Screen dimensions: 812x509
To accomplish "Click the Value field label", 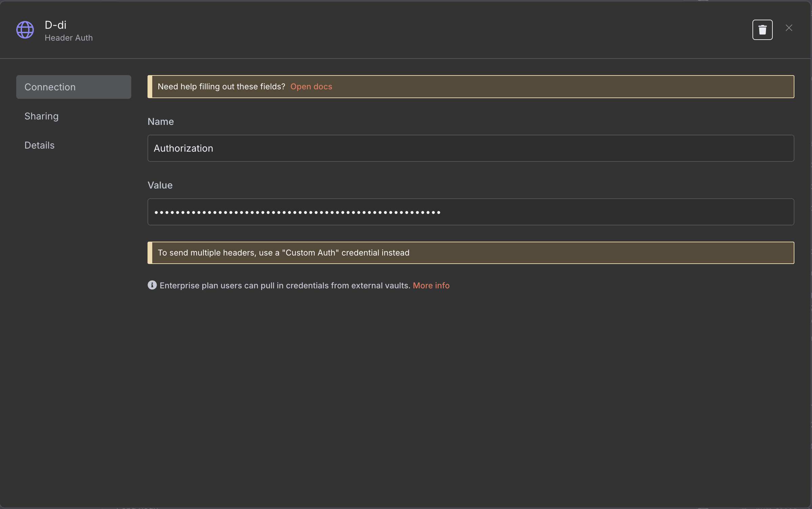I will (x=160, y=185).
